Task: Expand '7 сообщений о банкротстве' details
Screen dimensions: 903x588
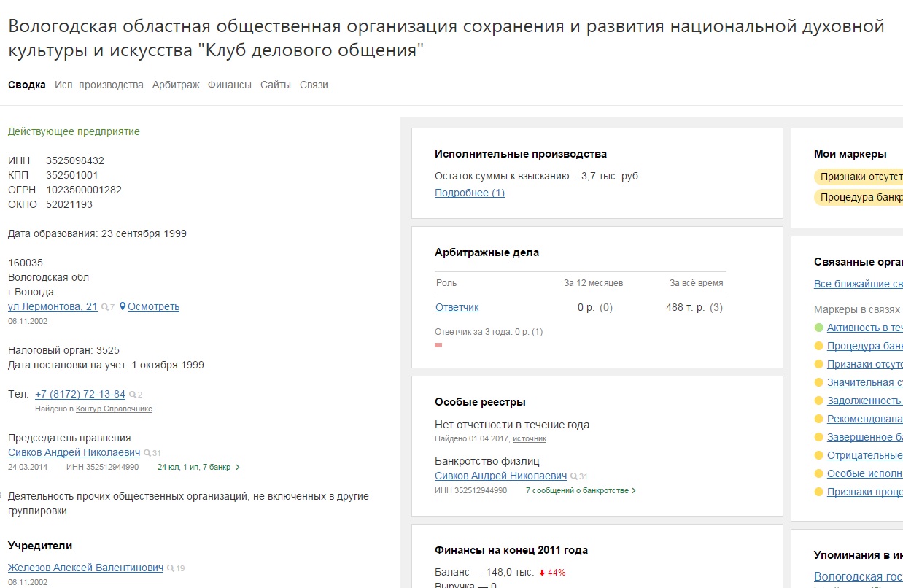Action: 633,490
